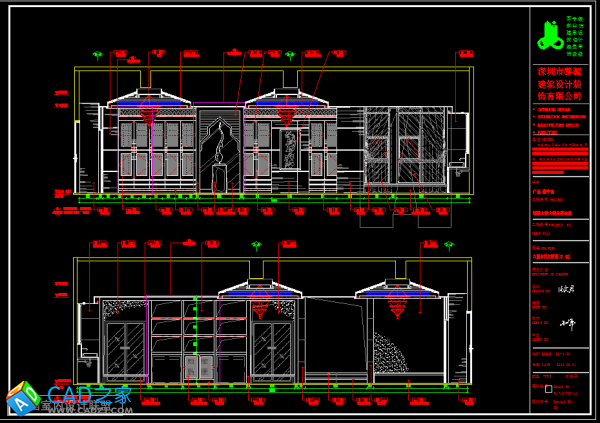Click the green text beside the company logo
The height and width of the screenshot is (423, 600).
(x=574, y=35)
